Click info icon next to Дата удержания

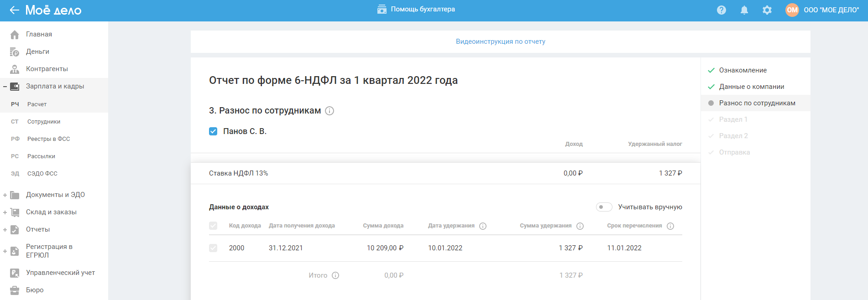coord(483,226)
